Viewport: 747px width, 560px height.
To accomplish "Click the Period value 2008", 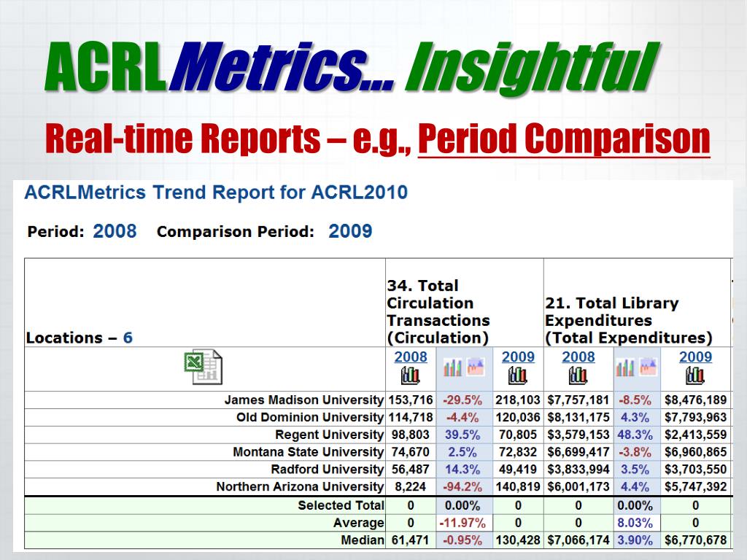I will coord(115,231).
